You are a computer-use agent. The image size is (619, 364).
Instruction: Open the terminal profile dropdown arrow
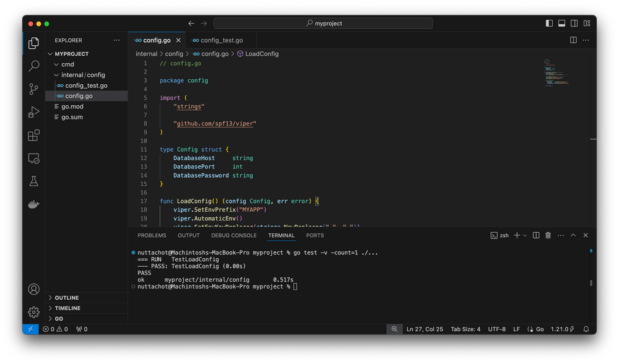pos(524,235)
